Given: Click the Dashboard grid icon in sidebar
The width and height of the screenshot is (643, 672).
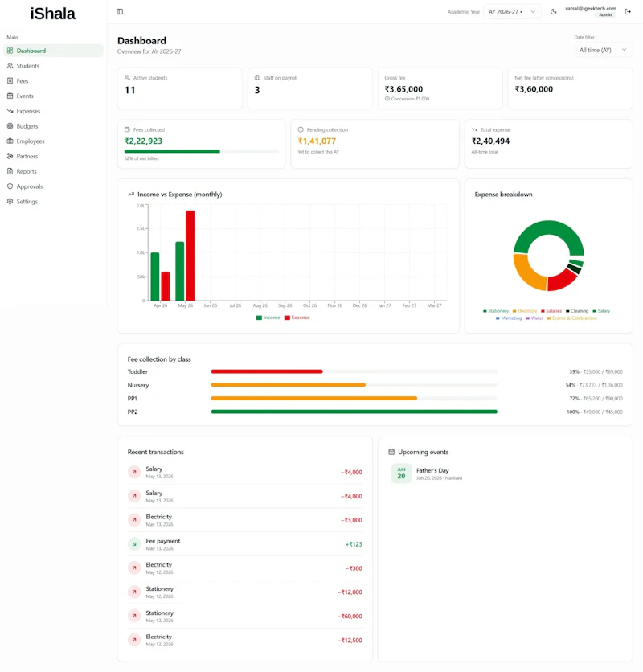Looking at the screenshot, I should 10,51.
